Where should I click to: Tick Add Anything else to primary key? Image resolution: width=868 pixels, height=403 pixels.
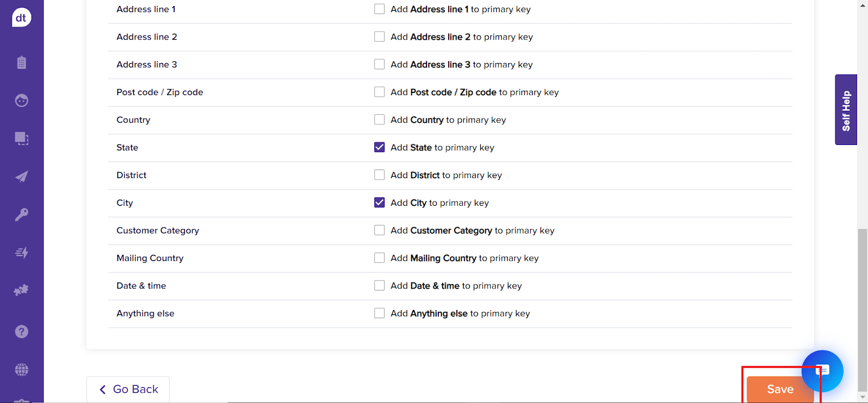[379, 313]
